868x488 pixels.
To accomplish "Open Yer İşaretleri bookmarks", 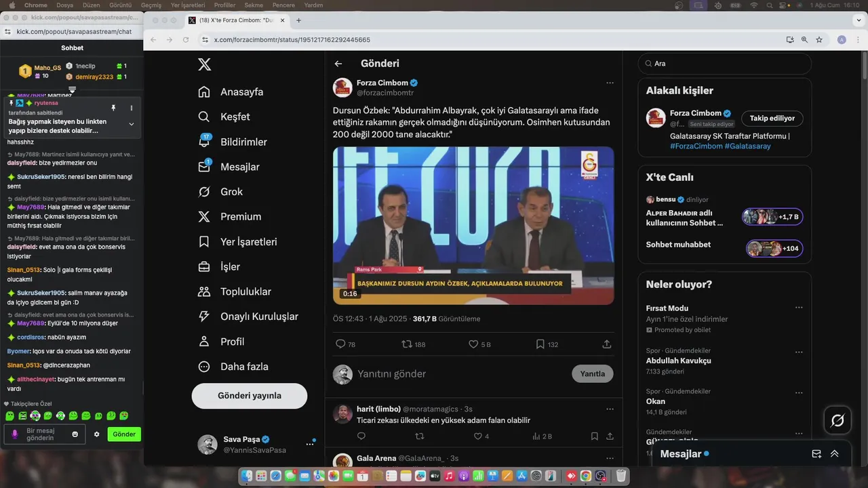I will tap(237, 242).
